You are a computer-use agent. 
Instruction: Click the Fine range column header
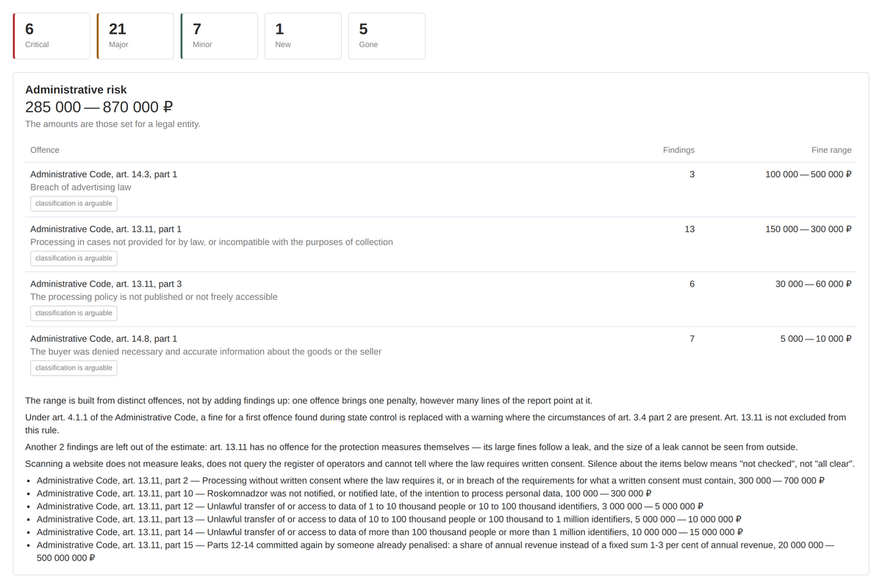(x=831, y=150)
